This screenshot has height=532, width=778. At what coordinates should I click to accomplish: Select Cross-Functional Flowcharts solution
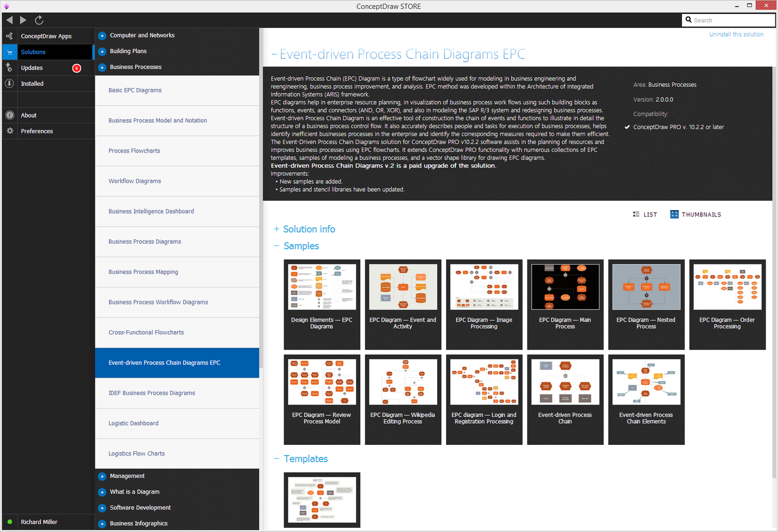177,332
